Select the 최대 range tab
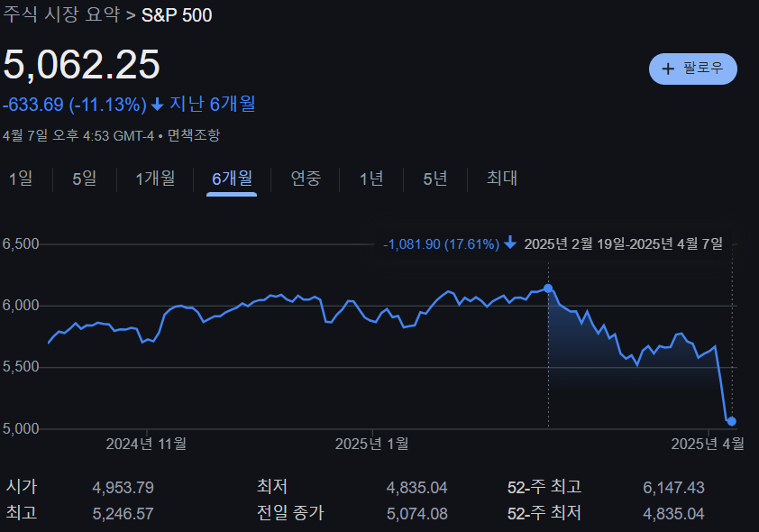 pyautogui.click(x=501, y=179)
